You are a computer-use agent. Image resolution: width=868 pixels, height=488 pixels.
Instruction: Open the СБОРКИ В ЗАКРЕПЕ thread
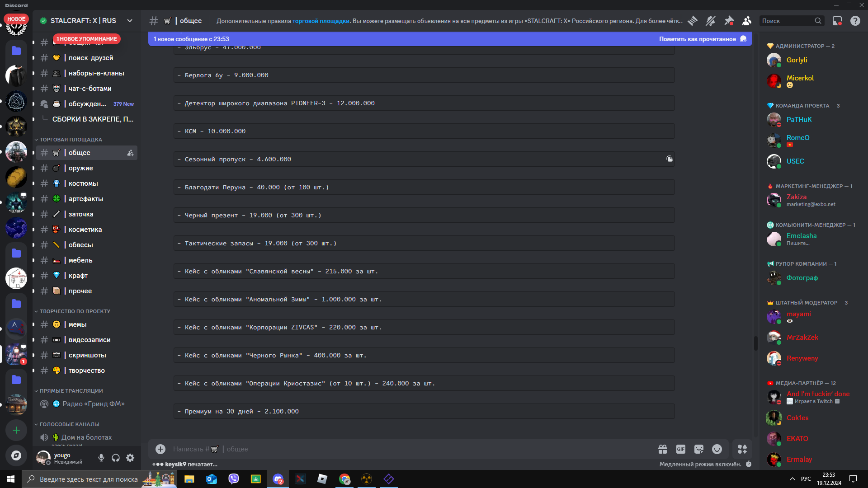coord(93,119)
